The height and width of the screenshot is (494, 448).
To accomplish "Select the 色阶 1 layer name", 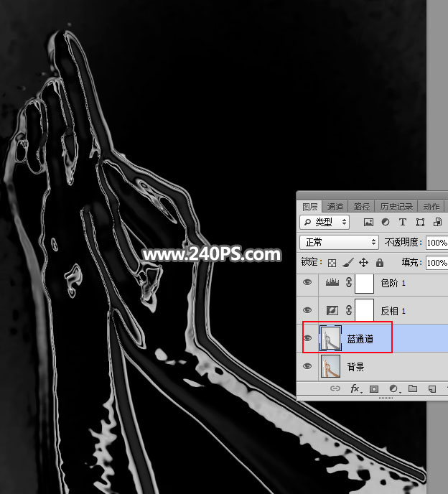I will (x=393, y=283).
